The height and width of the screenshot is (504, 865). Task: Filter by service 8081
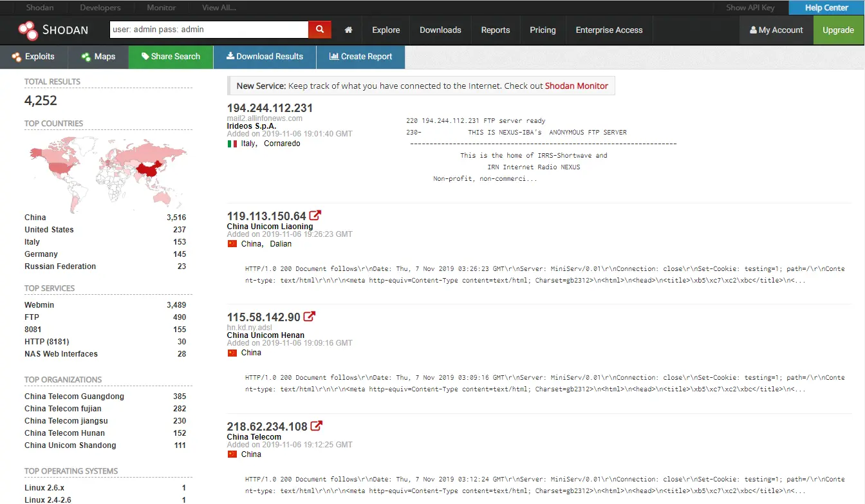point(33,330)
